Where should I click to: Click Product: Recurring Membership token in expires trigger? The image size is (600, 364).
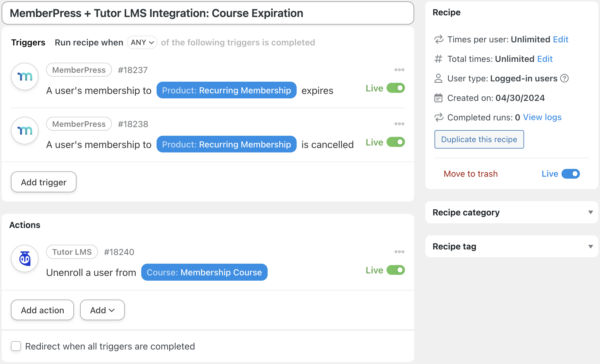tap(226, 90)
